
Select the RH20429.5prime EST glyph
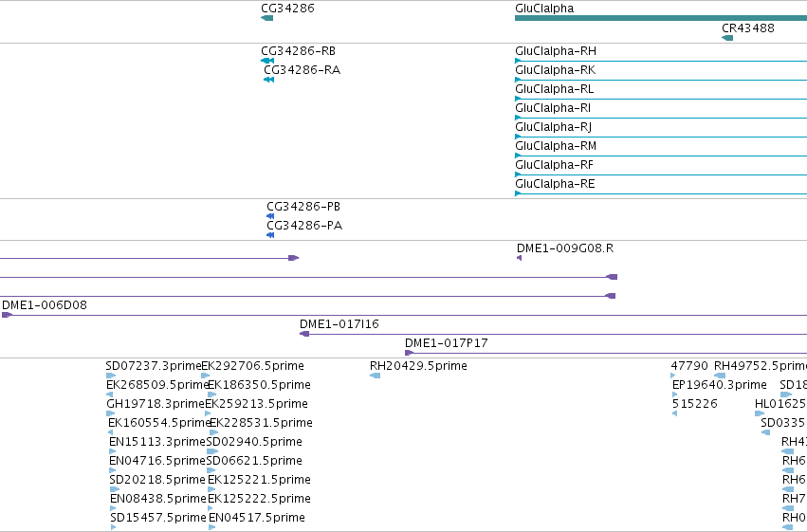[x=376, y=376]
